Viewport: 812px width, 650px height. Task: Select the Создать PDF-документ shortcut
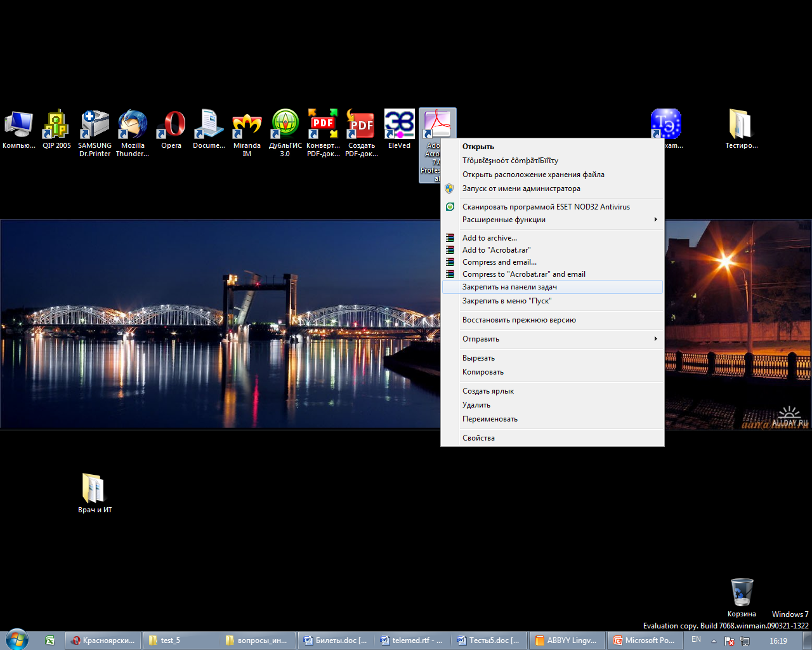pyautogui.click(x=362, y=133)
